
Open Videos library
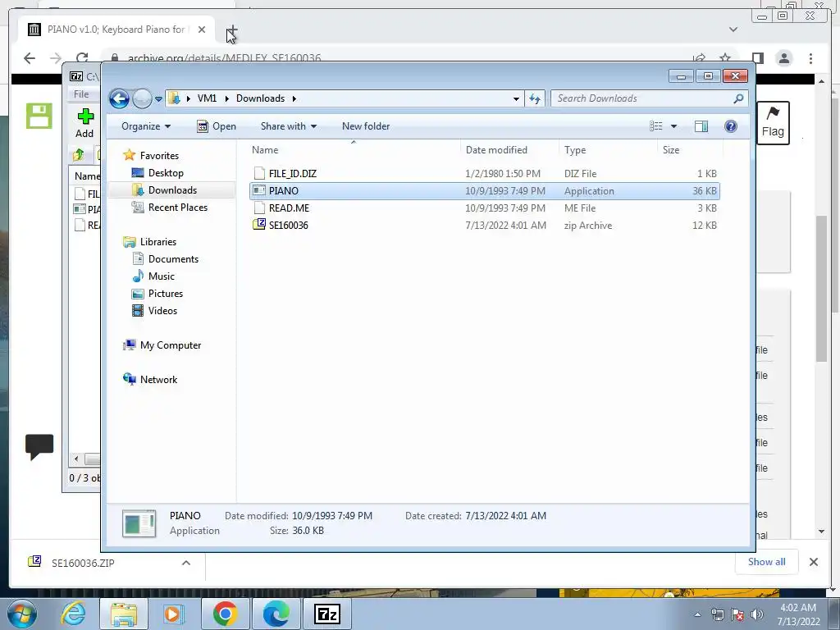coord(162,310)
